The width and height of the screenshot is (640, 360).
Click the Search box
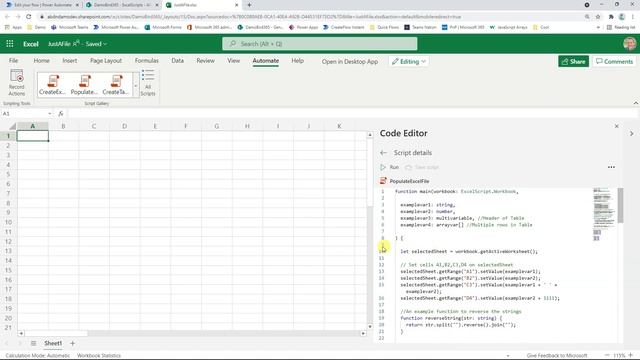(320, 44)
